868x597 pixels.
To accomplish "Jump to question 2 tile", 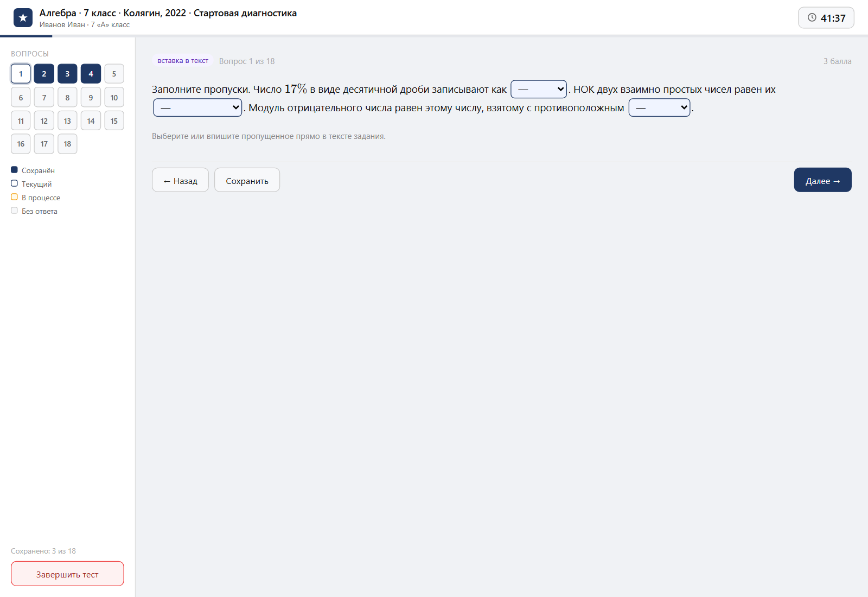I will [x=44, y=74].
